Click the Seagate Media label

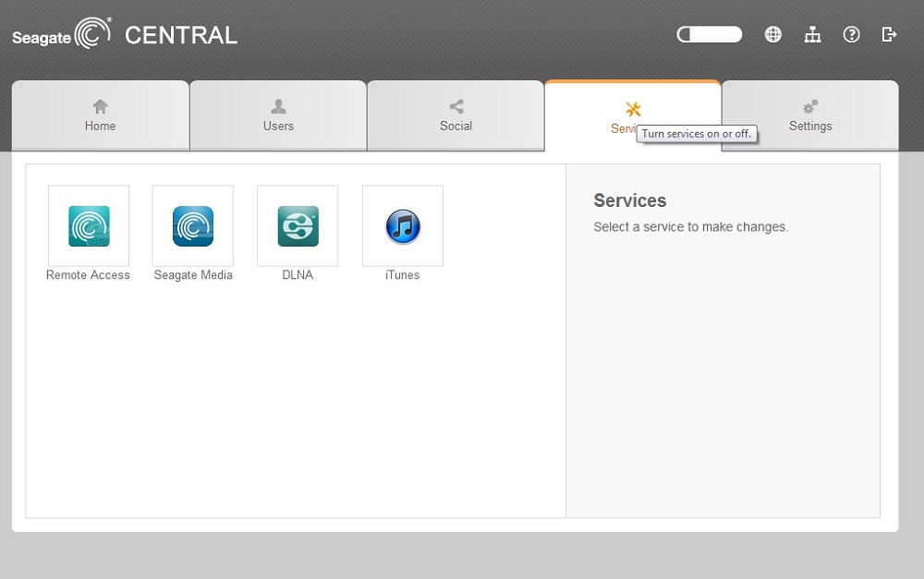[193, 275]
